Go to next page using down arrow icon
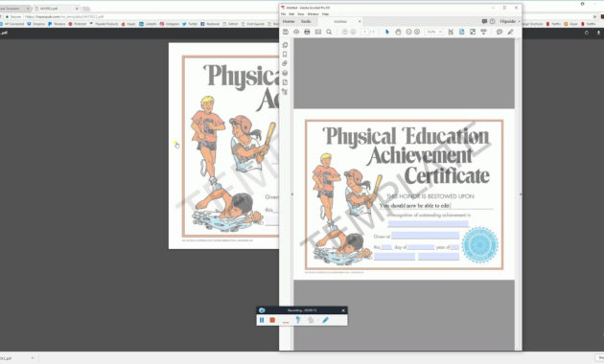 (353, 32)
